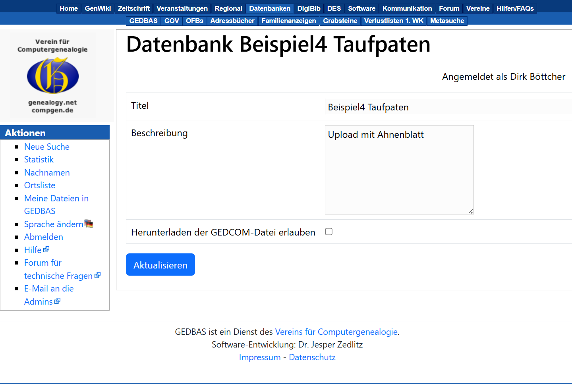The image size is (572, 392).
Task: Click the external link icon next to Hilfe
Action: 46,249
